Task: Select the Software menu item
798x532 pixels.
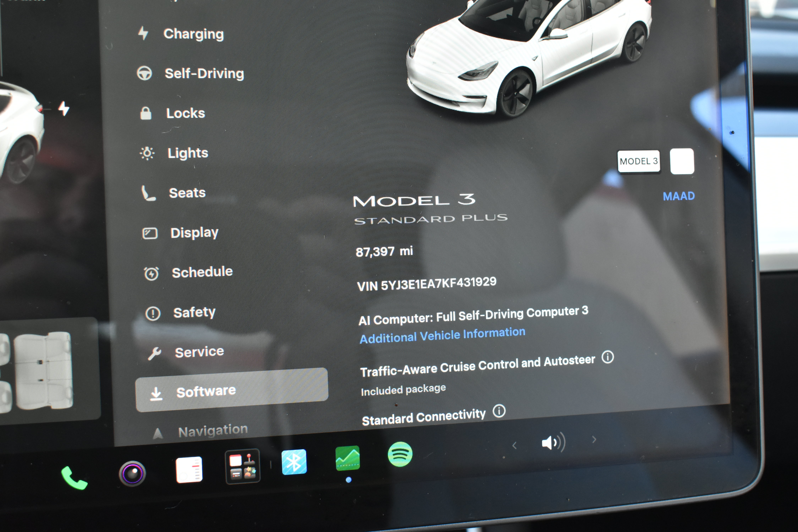Action: pyautogui.click(x=232, y=390)
